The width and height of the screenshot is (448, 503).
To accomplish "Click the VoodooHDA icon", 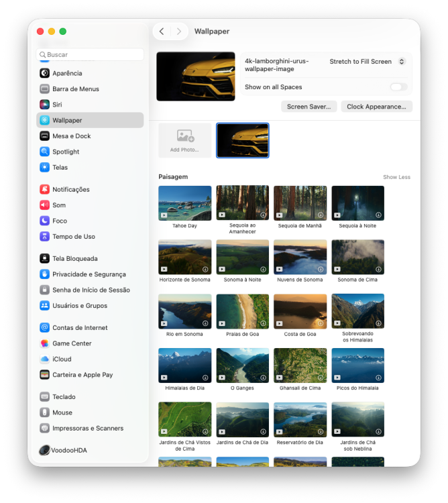I will click(x=44, y=451).
